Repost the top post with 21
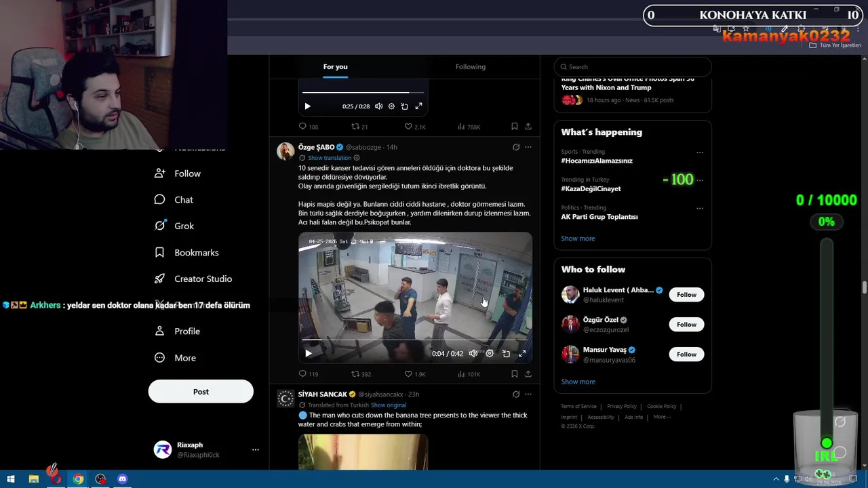The image size is (868, 488). click(x=359, y=127)
